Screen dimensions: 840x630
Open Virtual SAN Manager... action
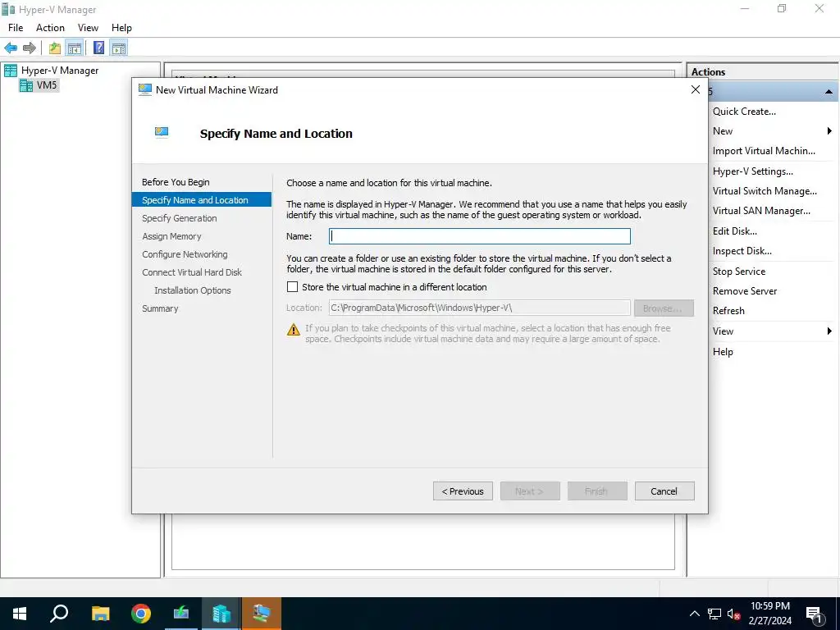pyautogui.click(x=761, y=211)
